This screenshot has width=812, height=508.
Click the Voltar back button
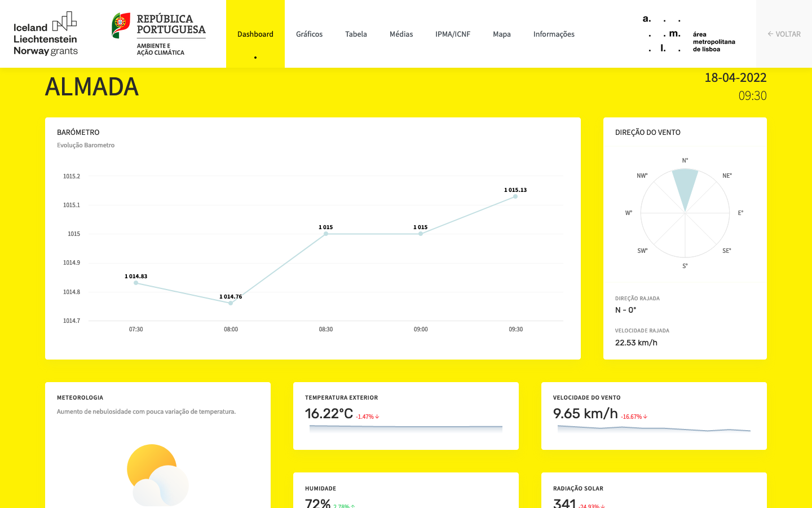pos(784,34)
